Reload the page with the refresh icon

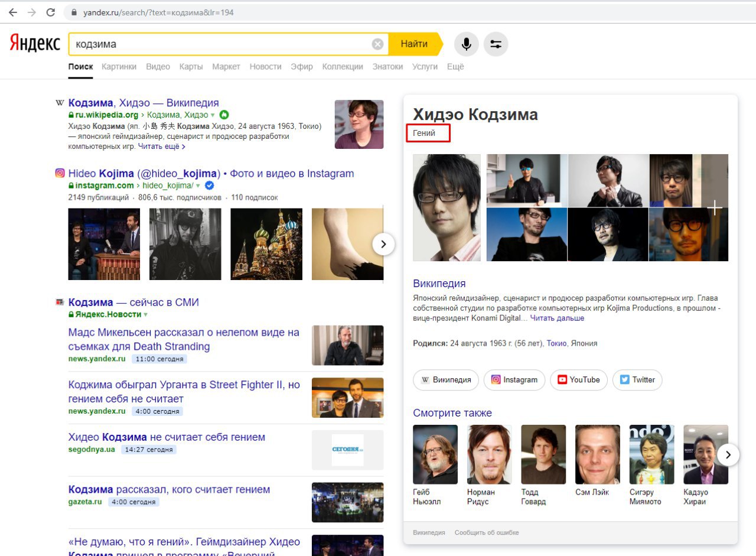[x=51, y=12]
